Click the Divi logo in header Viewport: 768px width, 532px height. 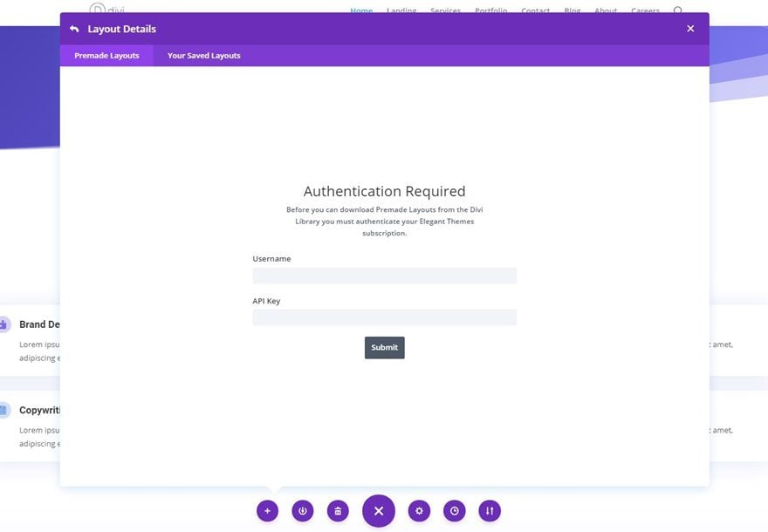click(x=107, y=9)
